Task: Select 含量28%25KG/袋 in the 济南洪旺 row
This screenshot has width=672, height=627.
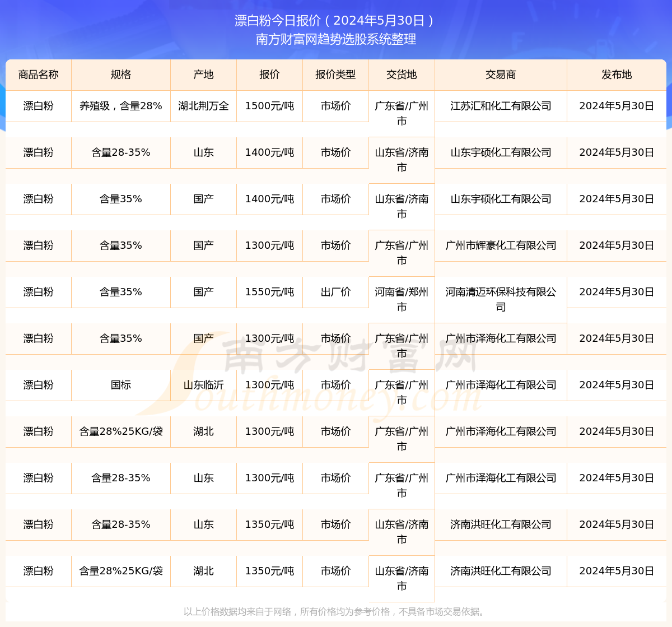Action: [121, 571]
